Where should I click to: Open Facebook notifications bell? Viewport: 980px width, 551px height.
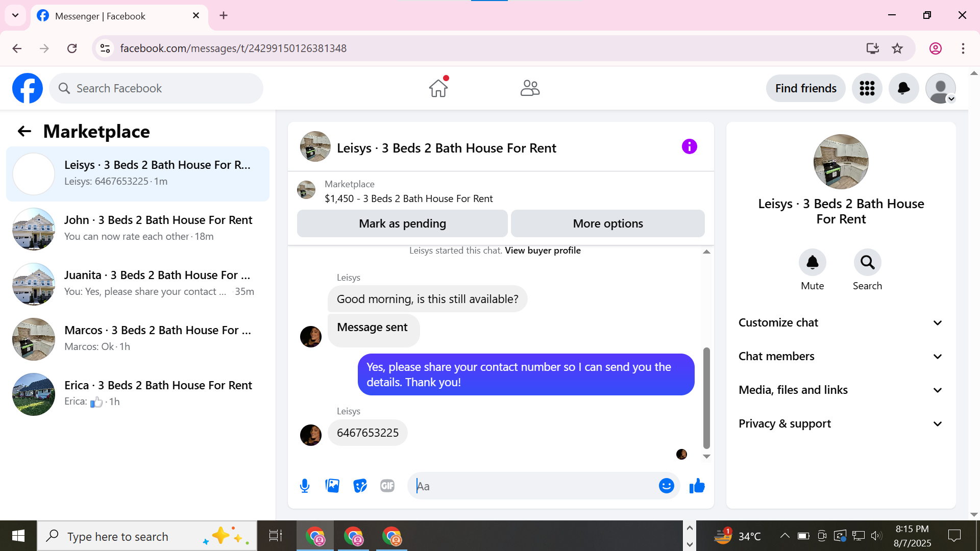click(904, 88)
